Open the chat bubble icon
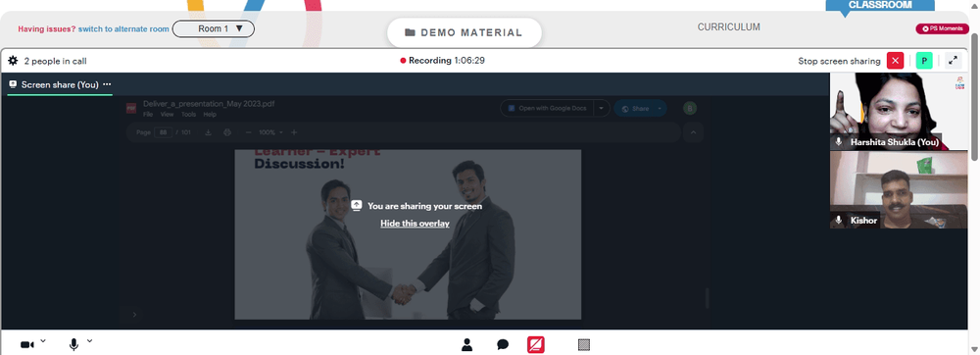 pyautogui.click(x=503, y=344)
